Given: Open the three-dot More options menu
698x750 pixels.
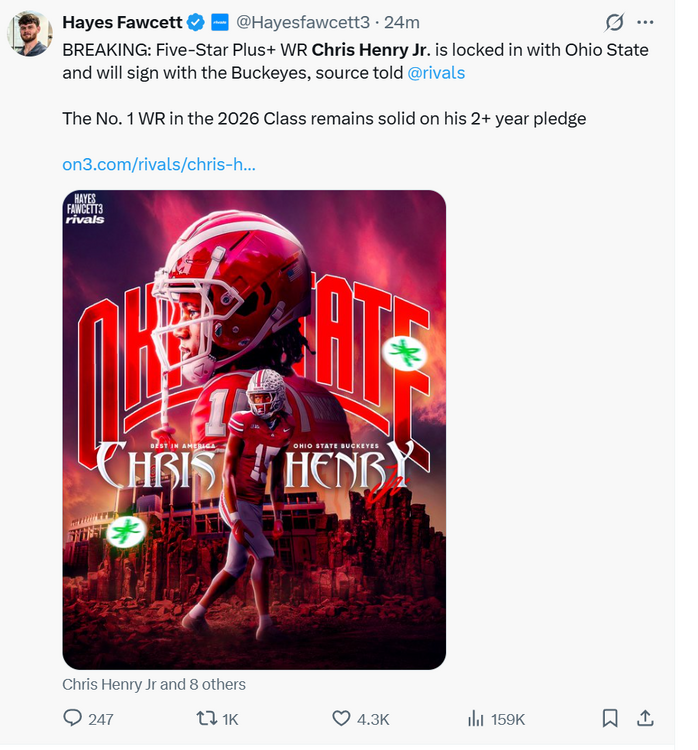Looking at the screenshot, I should pos(652,22).
